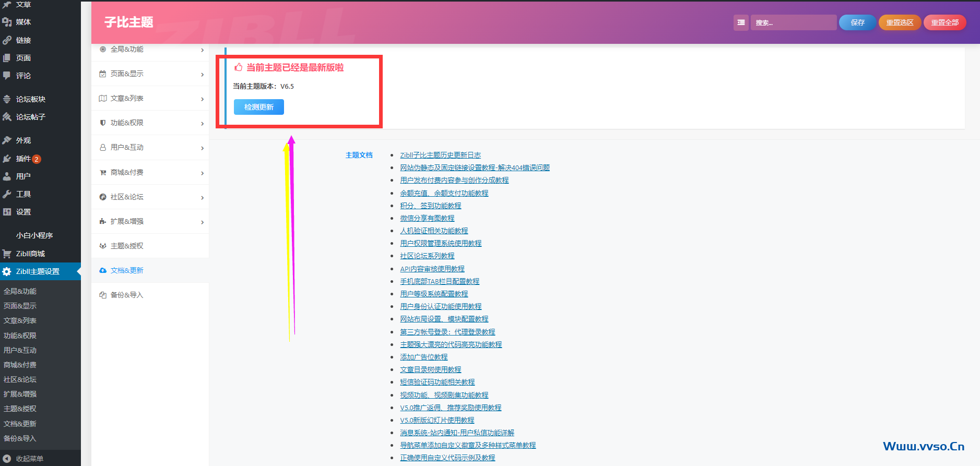The width and height of the screenshot is (980, 466).
Task: Open the 主题&授权 tab
Action: (x=127, y=246)
